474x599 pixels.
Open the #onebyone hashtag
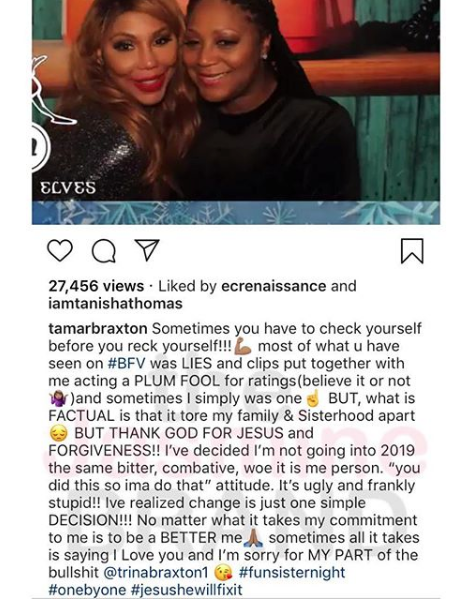(87, 589)
